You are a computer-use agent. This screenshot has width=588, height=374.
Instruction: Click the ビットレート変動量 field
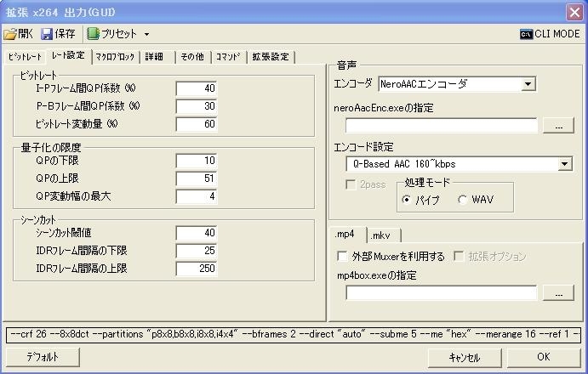[197, 124]
